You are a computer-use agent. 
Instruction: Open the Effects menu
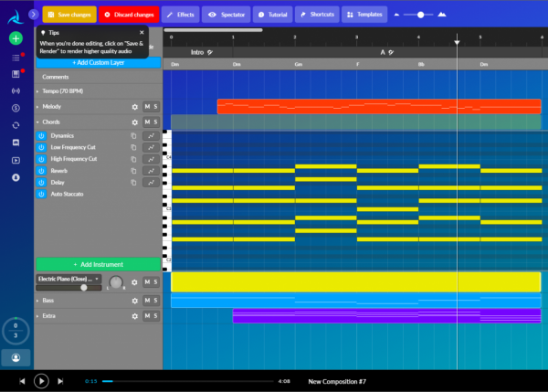point(180,15)
